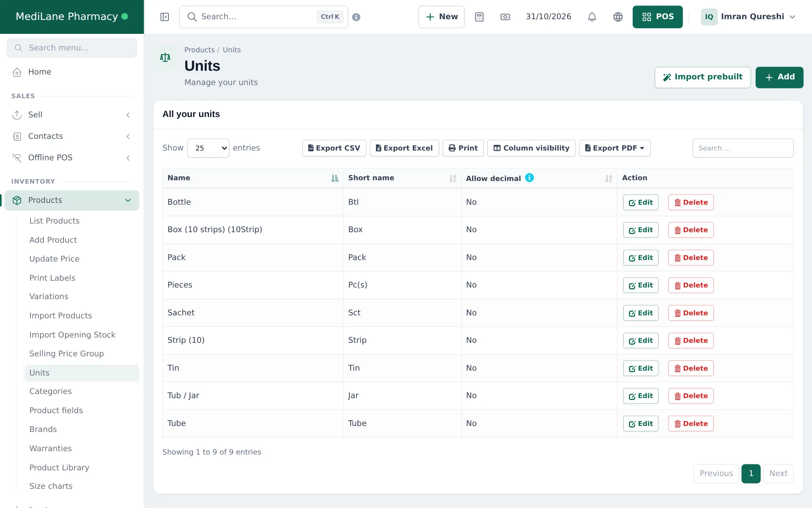The width and height of the screenshot is (812, 508).
Task: Open the Brands menu item
Action: click(43, 429)
